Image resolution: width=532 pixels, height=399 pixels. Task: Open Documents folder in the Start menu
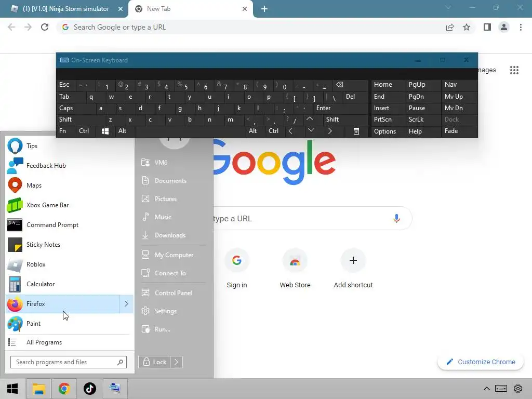pos(173,180)
